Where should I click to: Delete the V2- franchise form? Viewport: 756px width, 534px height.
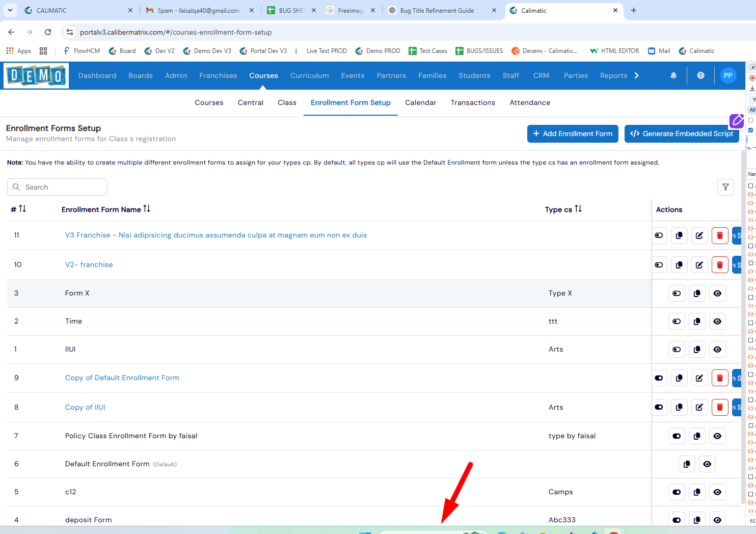coord(720,265)
